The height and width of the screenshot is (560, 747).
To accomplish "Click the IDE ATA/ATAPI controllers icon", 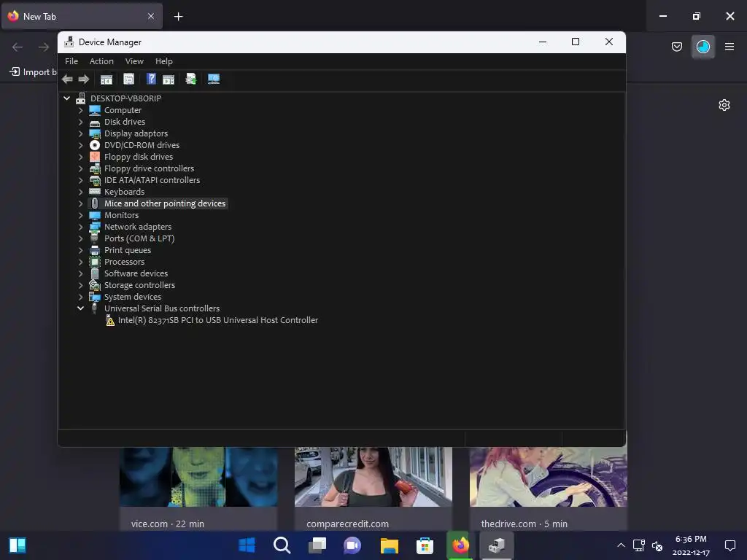I will [x=95, y=180].
